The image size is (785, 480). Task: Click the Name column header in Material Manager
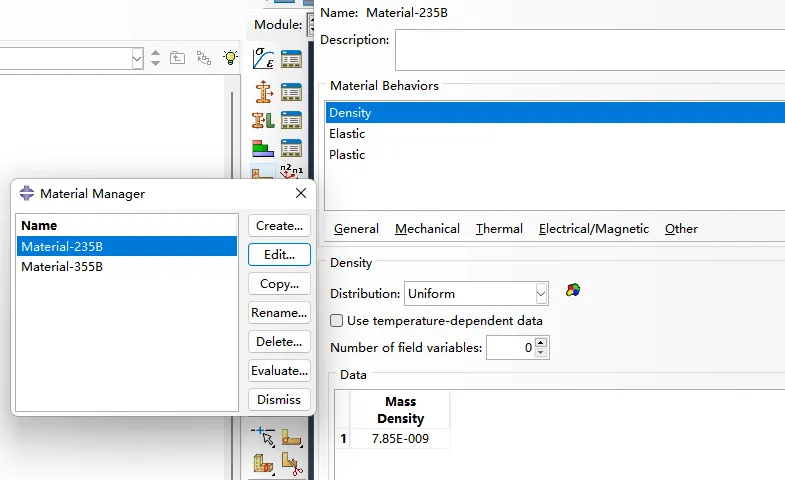(x=127, y=226)
